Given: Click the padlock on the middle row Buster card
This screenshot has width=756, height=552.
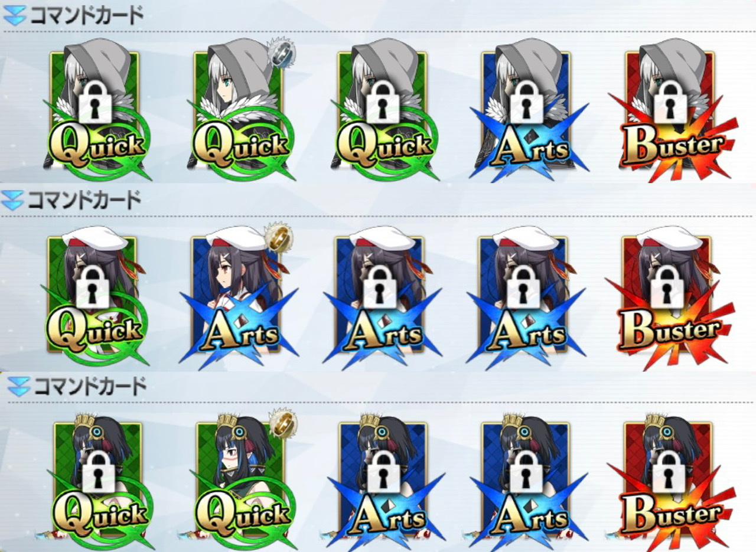Looking at the screenshot, I should [x=667, y=286].
